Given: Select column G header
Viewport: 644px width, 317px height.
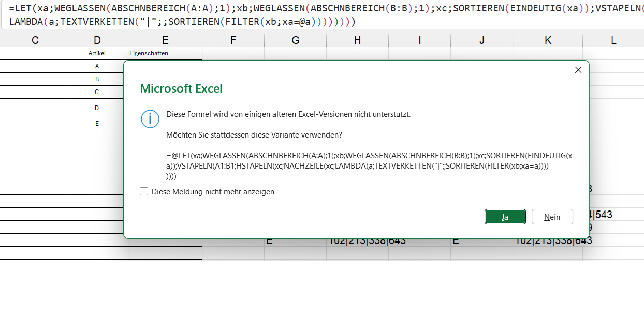Looking at the screenshot, I should [295, 40].
